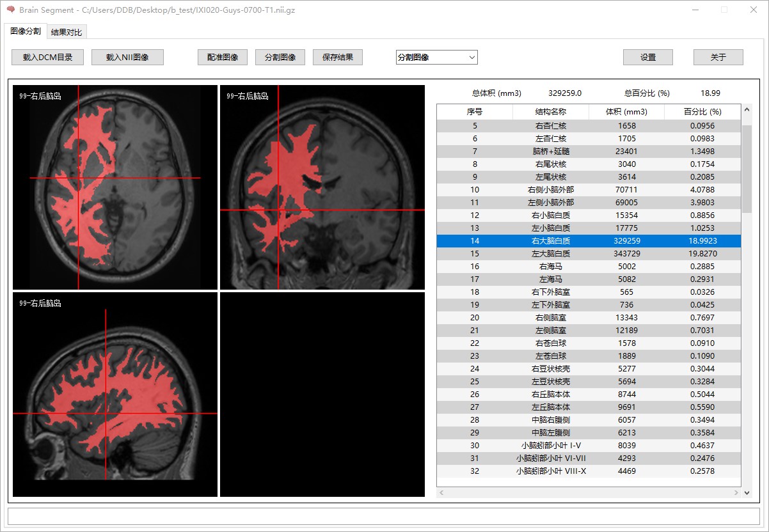Image resolution: width=769 pixels, height=532 pixels.
Task: Select the 左丘脑本体 row
Action: 589,407
